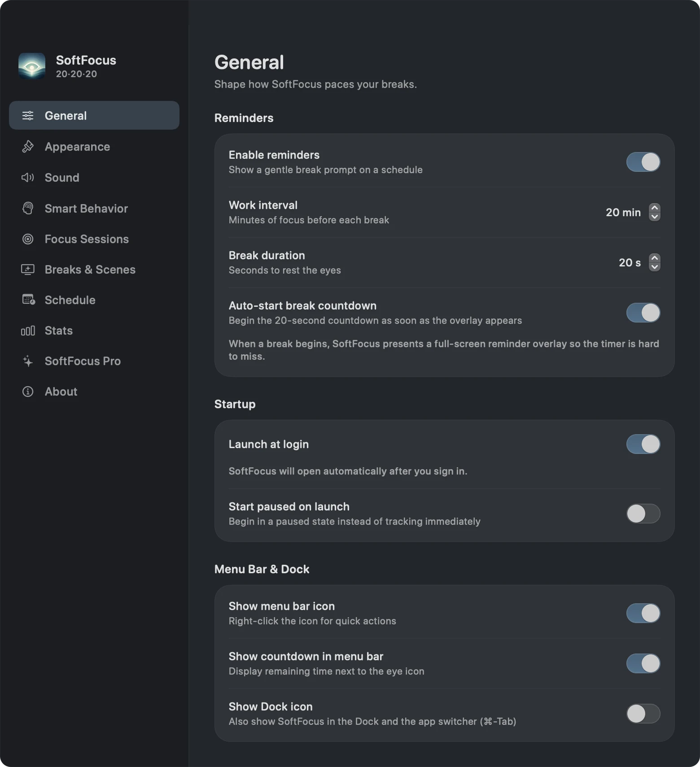Click the Stats bar chart icon

point(28,331)
